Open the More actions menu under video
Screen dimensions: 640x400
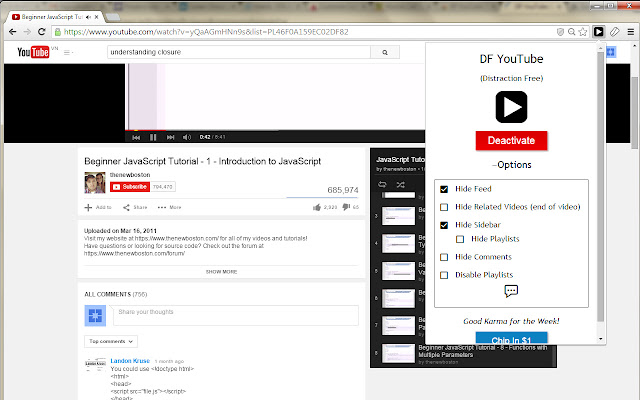pos(170,207)
